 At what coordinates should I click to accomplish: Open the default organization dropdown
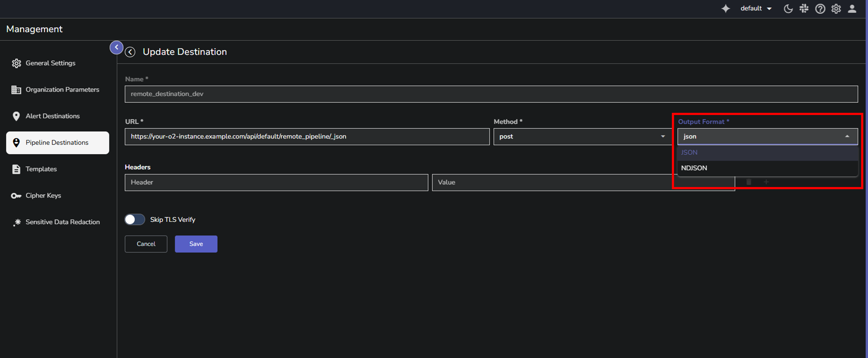tap(756, 9)
